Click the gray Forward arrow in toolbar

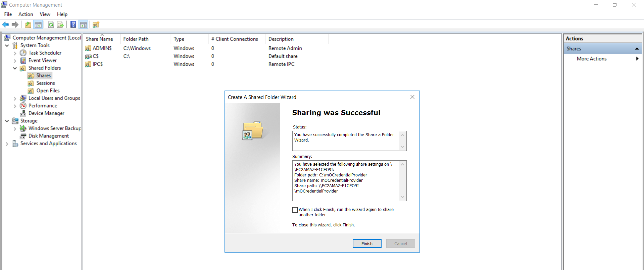pos(15,24)
